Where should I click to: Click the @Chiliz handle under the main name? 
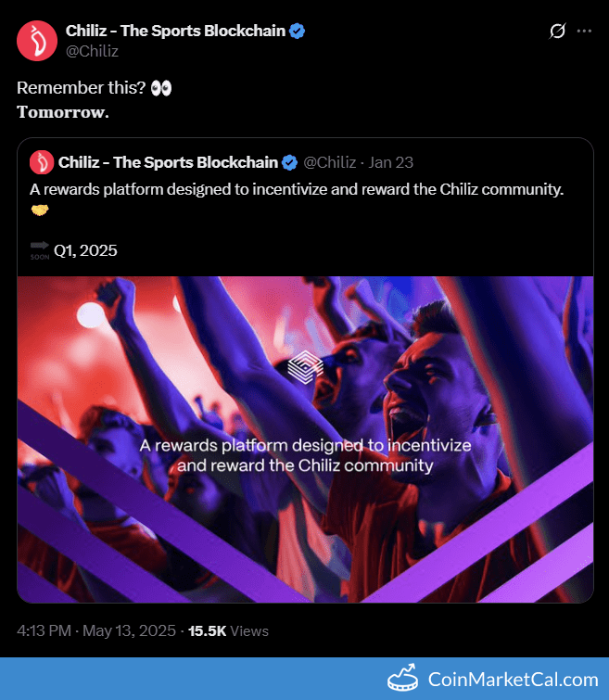point(92,51)
